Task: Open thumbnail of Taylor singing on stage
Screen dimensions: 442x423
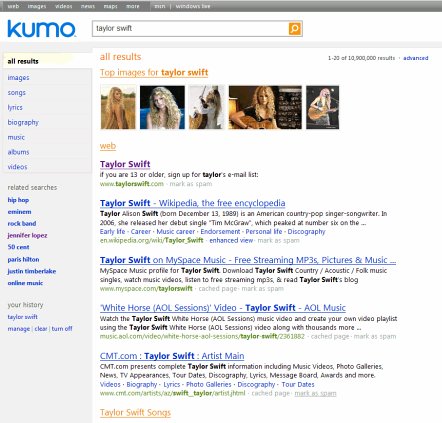Action: click(x=323, y=107)
